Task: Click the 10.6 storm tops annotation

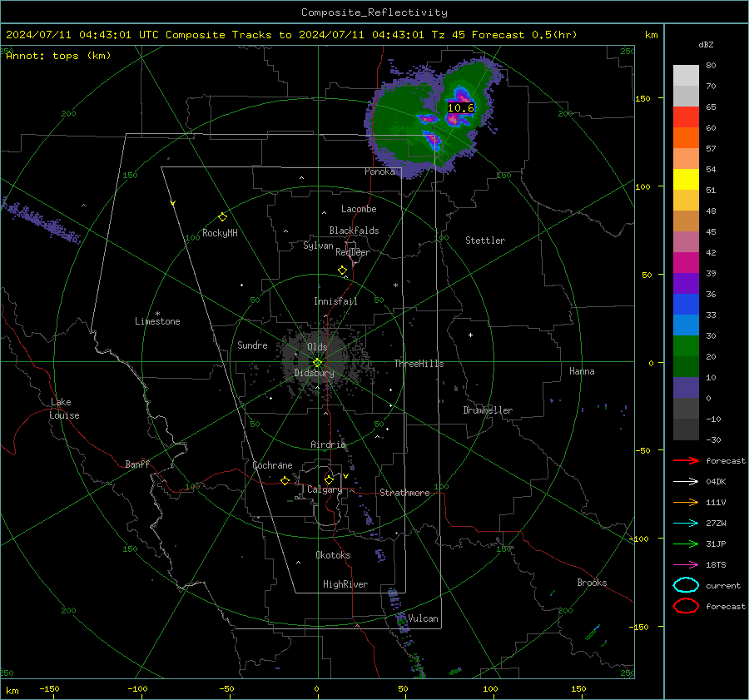Action: tap(460, 108)
